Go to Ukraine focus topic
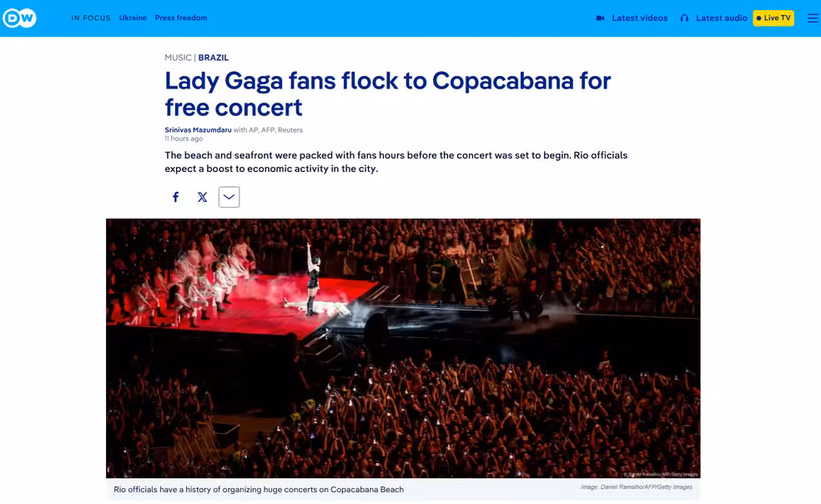Screen dimensions: 821x504 pos(133,18)
